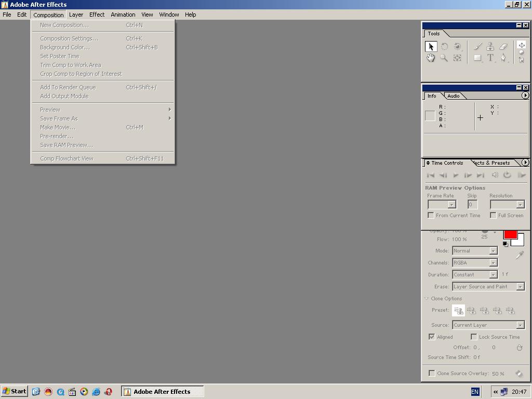This screenshot has height=399, width=532.
Task: Open Time Controls panel options menu arrow
Action: coord(525,163)
